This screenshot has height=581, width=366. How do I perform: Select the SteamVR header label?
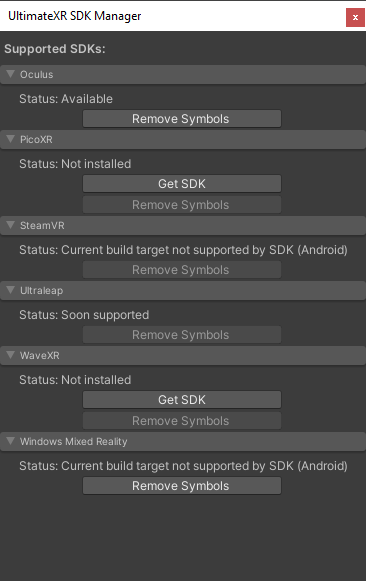click(42, 225)
